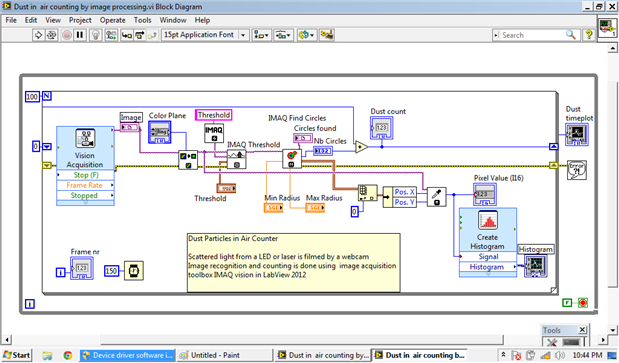Click the Threshold cluster control terminal

pyautogui.click(x=226, y=189)
